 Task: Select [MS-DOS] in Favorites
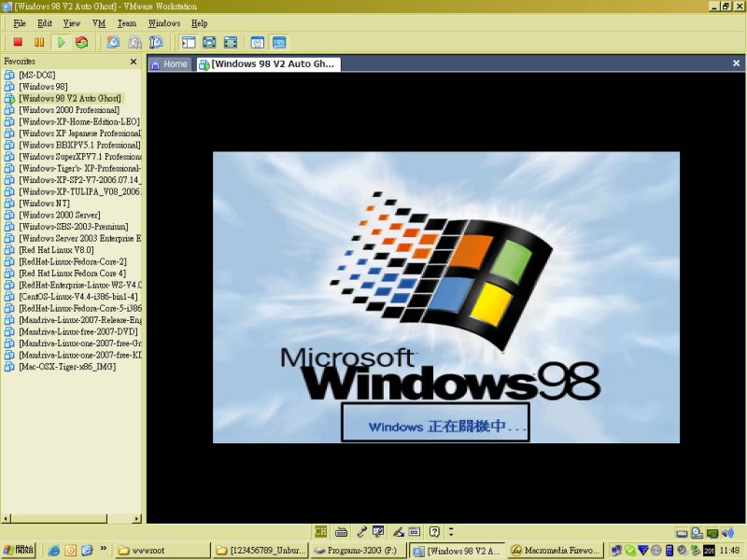click(x=37, y=75)
